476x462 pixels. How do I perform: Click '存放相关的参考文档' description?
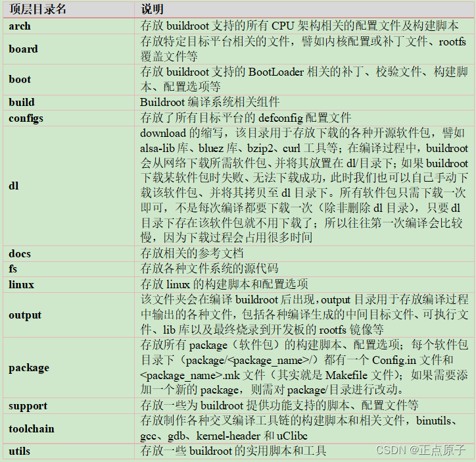click(304, 253)
